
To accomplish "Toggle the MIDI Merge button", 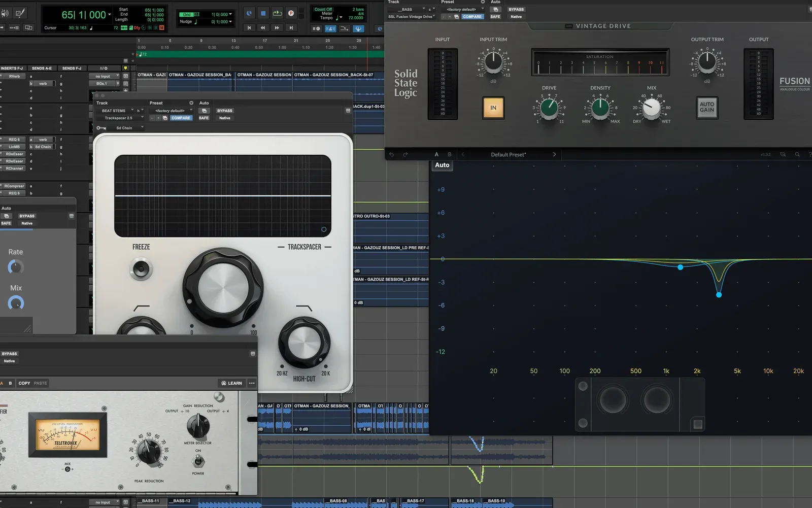I will (345, 29).
